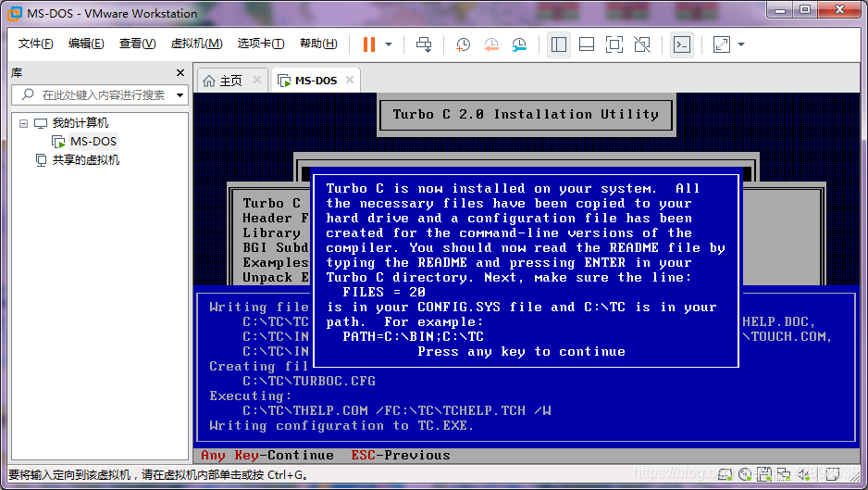Click the CD/DVD drive status icon

pyautogui.click(x=745, y=474)
